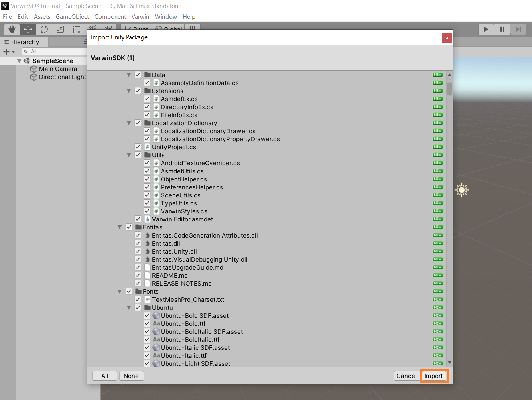
Task: Select the Main Camera object
Action: click(58, 69)
